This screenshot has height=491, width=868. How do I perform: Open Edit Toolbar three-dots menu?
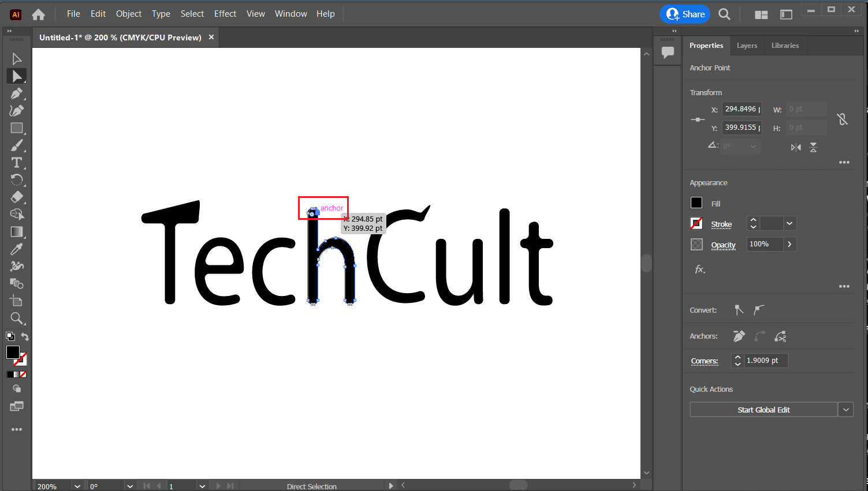[17, 429]
